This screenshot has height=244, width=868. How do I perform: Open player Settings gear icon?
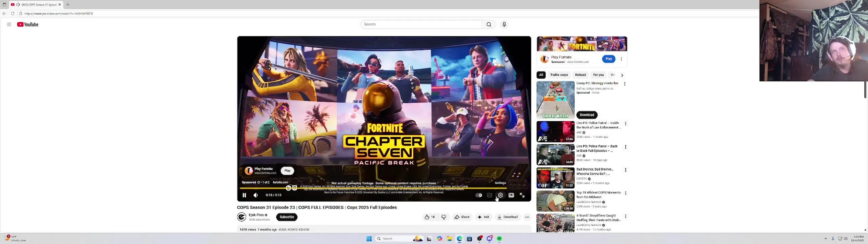coord(500,195)
